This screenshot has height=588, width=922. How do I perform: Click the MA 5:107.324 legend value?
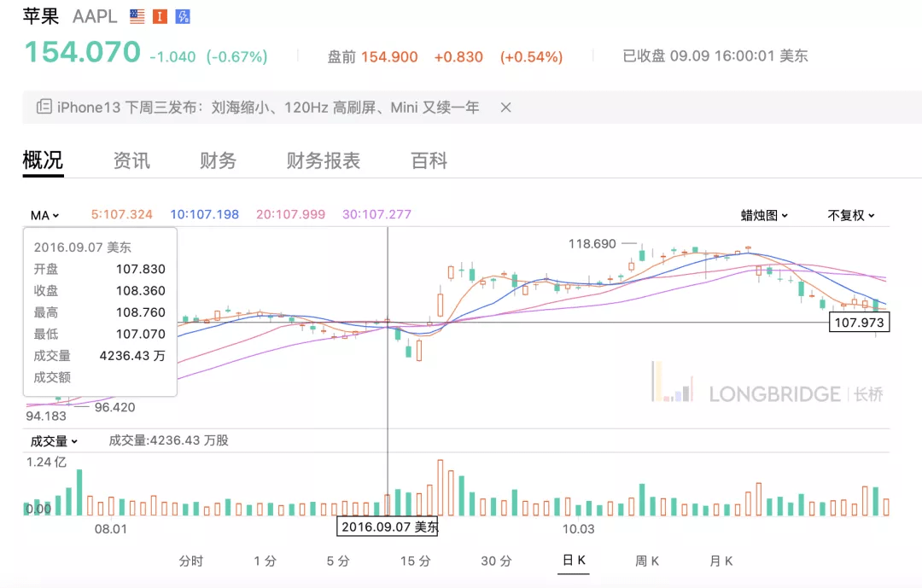coord(122,214)
